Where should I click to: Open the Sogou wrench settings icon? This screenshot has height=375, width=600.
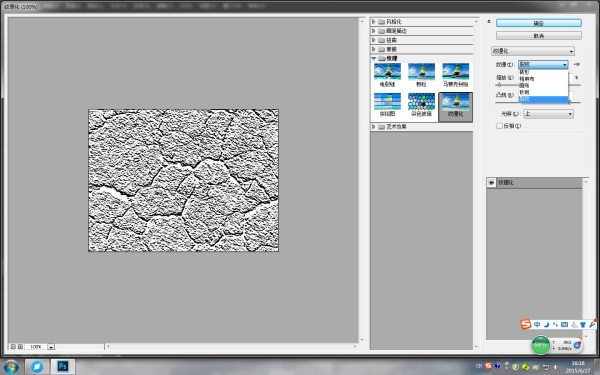click(x=592, y=324)
